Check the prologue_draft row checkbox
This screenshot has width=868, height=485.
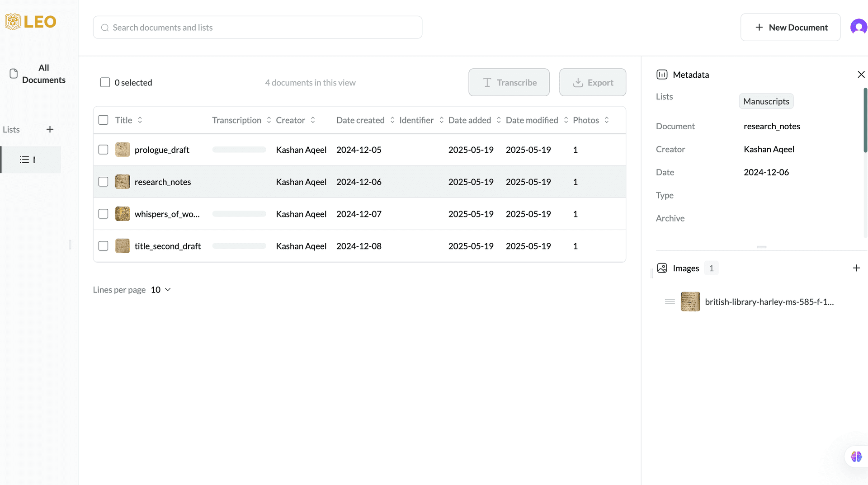[104, 150]
